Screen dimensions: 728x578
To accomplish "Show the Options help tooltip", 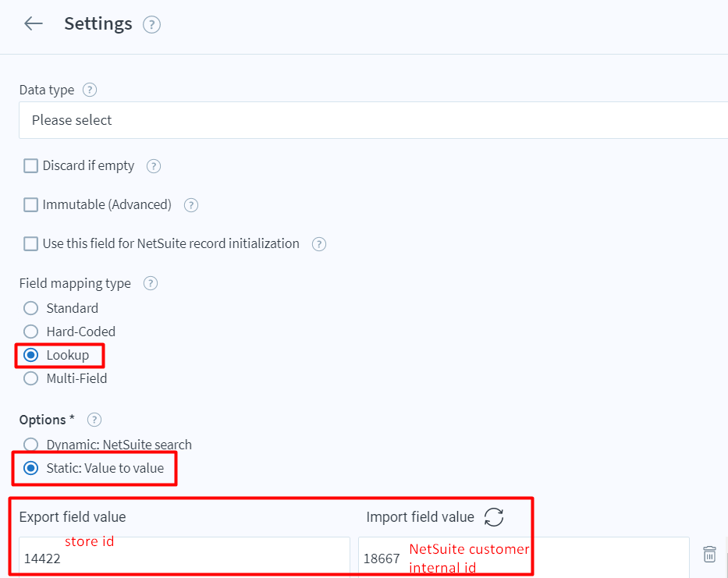I will click(x=94, y=420).
